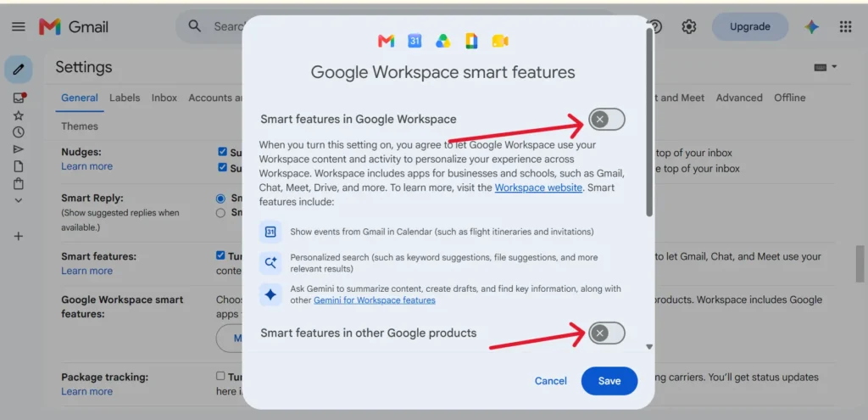Screen dimensions: 868x420
Task: Open the Gemini sparkle icon
Action: coord(811,26)
